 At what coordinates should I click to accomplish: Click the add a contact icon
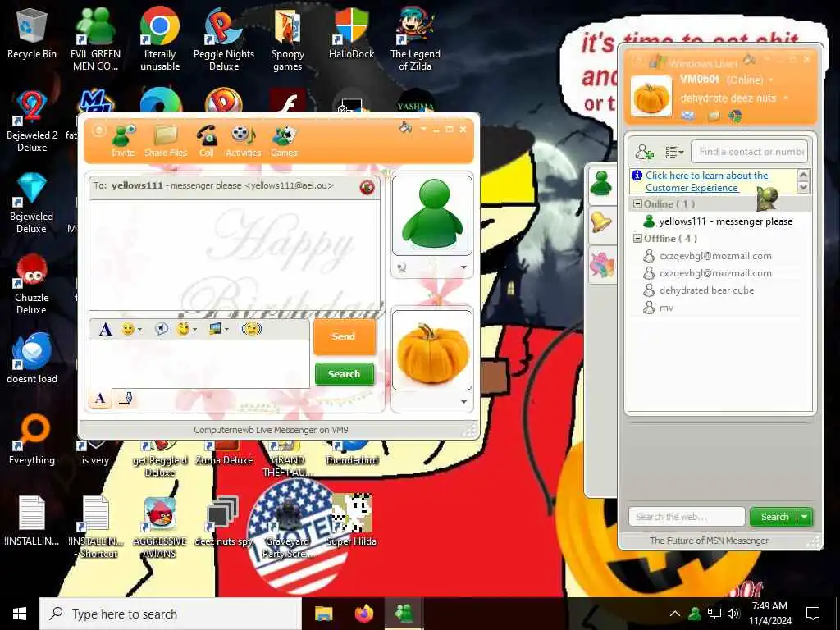(645, 152)
